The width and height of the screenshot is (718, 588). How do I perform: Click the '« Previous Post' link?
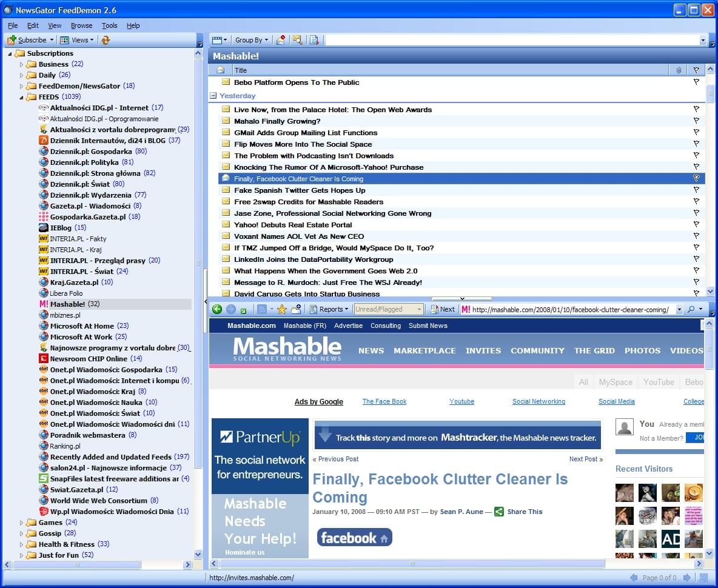(x=335, y=459)
